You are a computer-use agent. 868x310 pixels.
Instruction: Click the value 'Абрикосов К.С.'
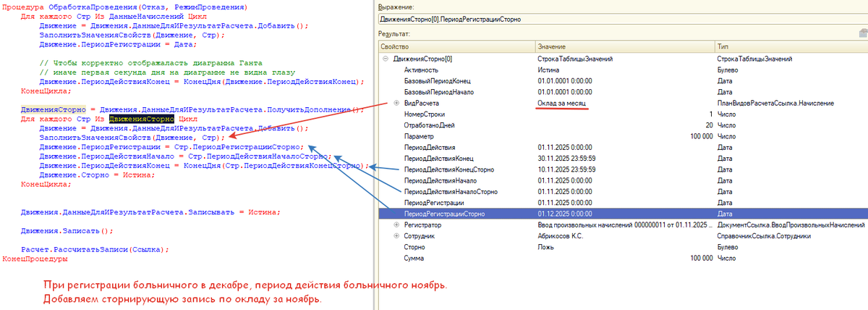562,236
